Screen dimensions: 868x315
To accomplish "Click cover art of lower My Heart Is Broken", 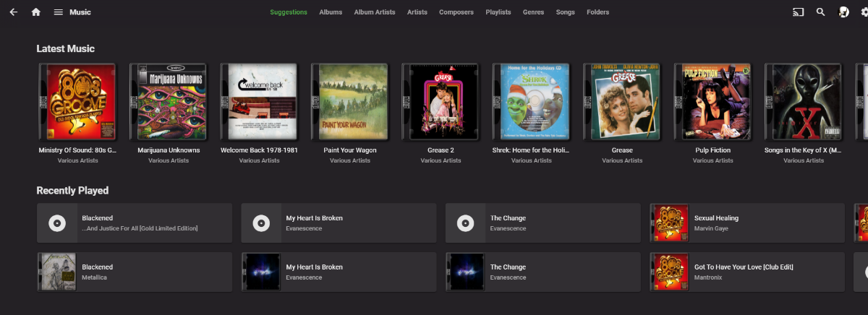I will [x=261, y=272].
